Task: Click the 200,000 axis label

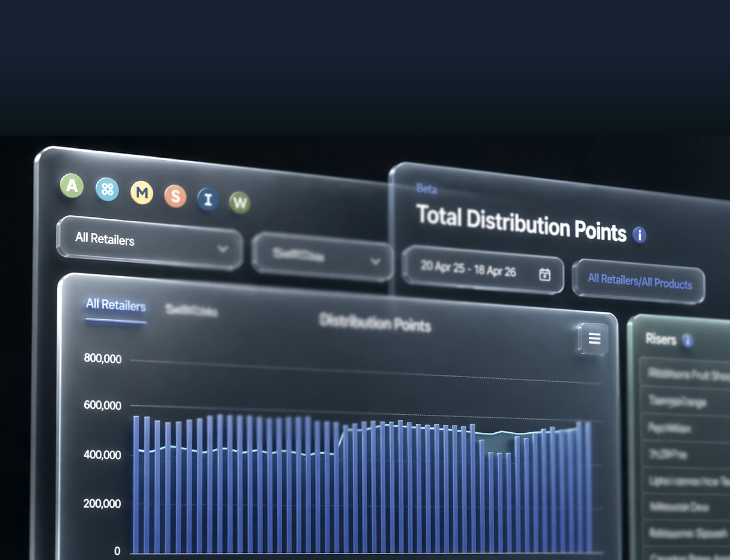Action: 102,504
